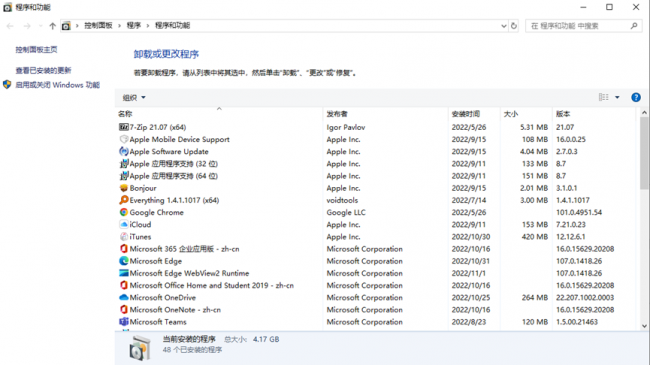The width and height of the screenshot is (650, 365).
Task: Click version 12.12.6.1
Action: point(570,236)
